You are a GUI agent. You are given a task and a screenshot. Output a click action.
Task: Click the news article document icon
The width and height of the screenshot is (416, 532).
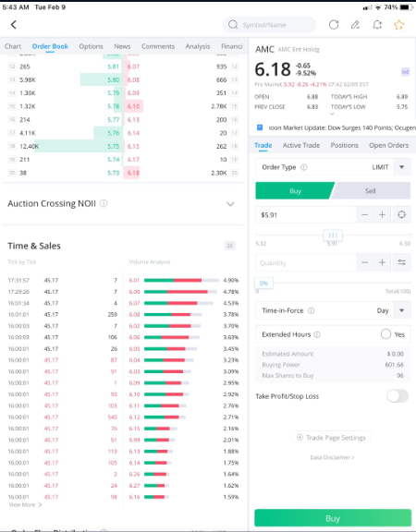[260, 127]
